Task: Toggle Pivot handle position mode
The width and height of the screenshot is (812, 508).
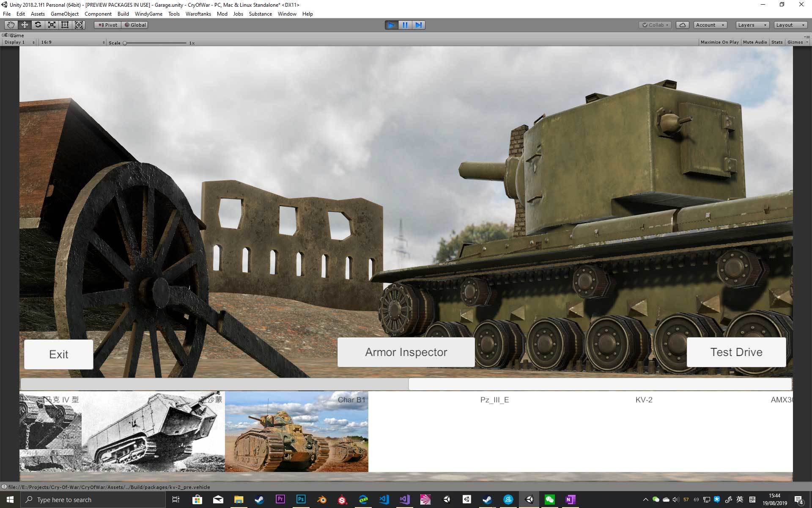Action: point(108,25)
